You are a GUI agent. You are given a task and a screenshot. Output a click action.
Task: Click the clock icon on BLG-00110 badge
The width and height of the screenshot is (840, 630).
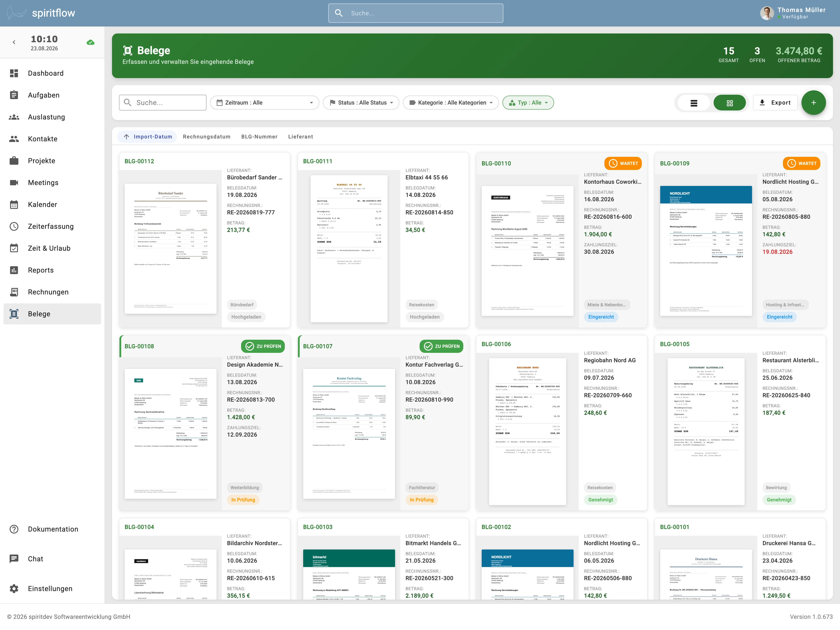click(x=613, y=163)
